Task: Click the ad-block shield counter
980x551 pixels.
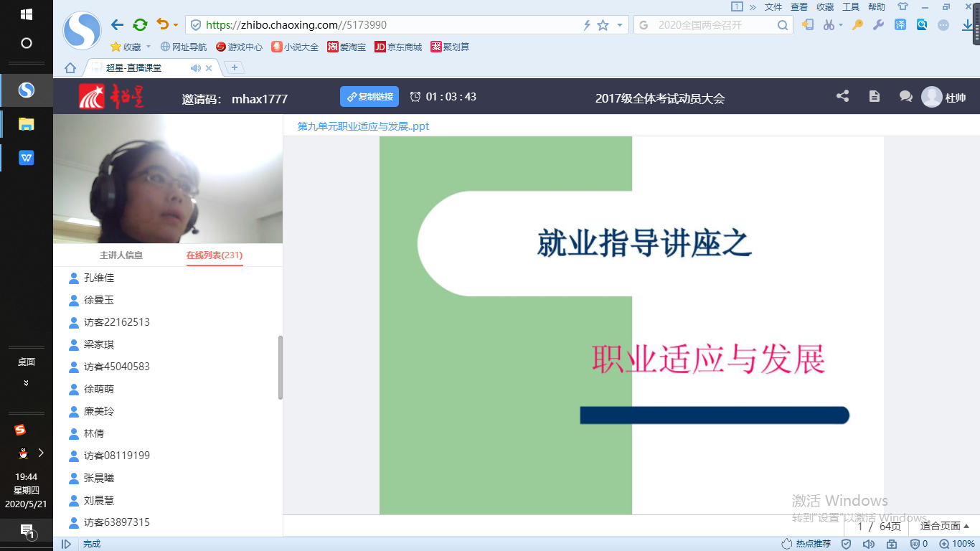Action: [919, 544]
